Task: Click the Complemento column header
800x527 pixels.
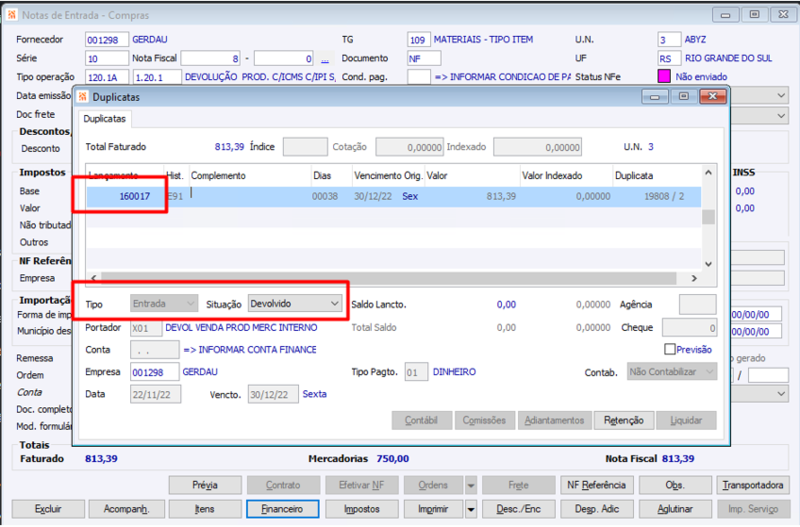Action: (250, 175)
